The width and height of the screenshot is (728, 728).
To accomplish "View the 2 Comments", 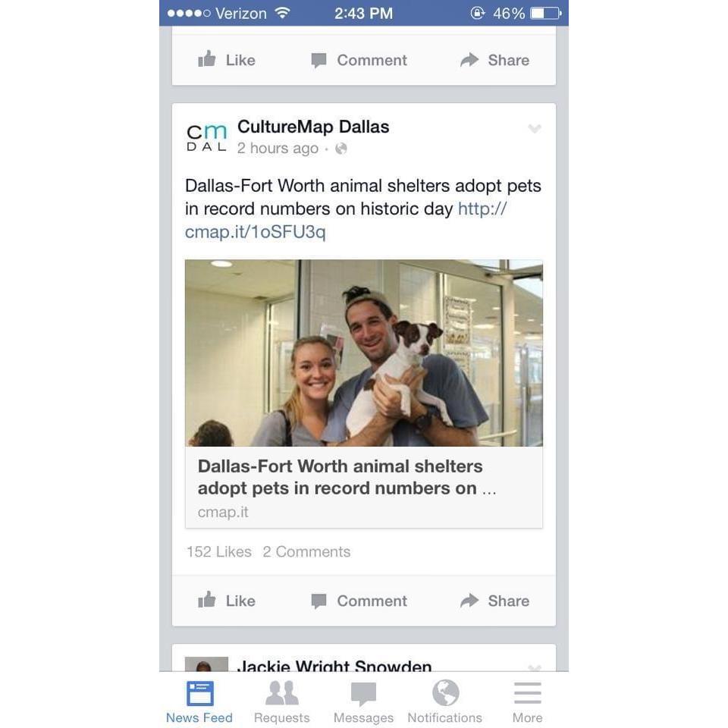I will coord(306,551).
